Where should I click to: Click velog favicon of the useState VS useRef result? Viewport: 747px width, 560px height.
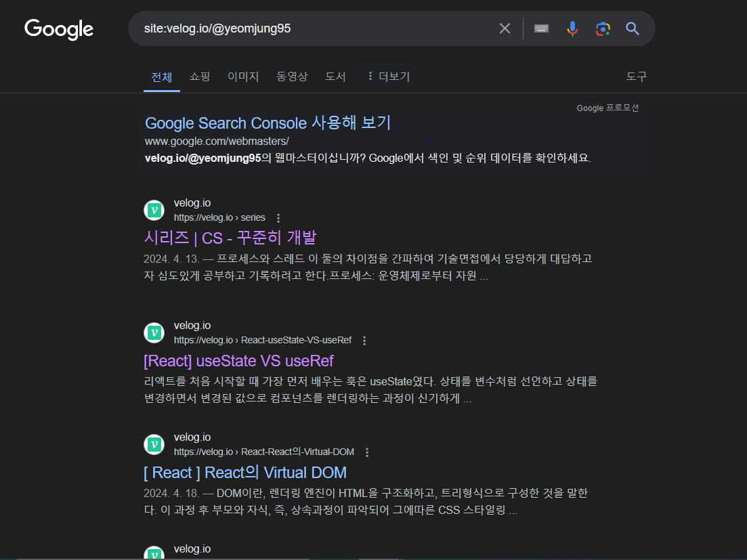154,332
